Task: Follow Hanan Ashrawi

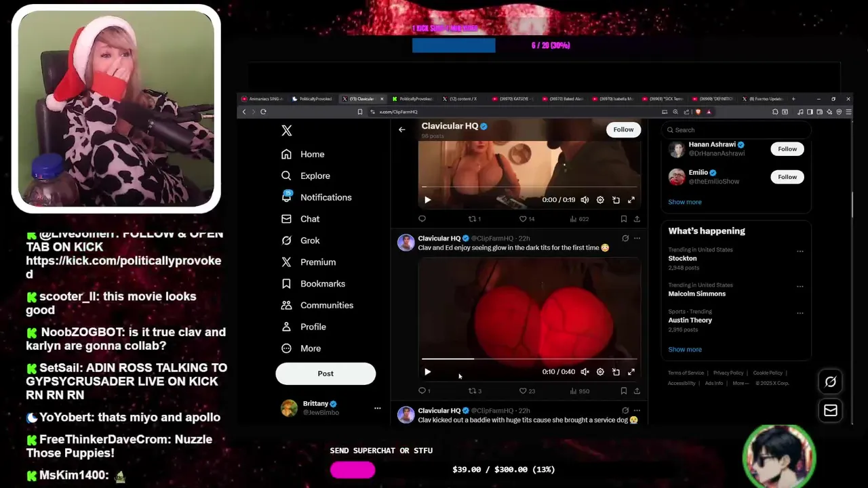Action: coord(787,149)
